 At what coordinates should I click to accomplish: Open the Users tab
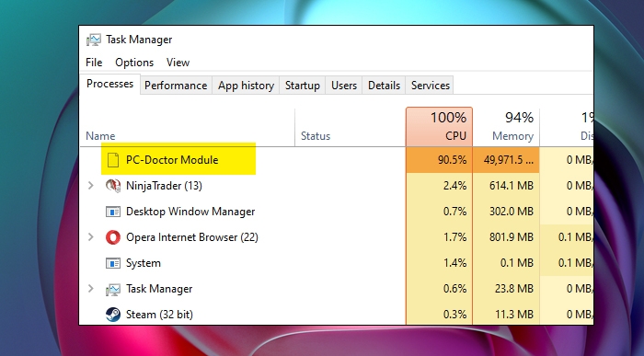click(344, 86)
